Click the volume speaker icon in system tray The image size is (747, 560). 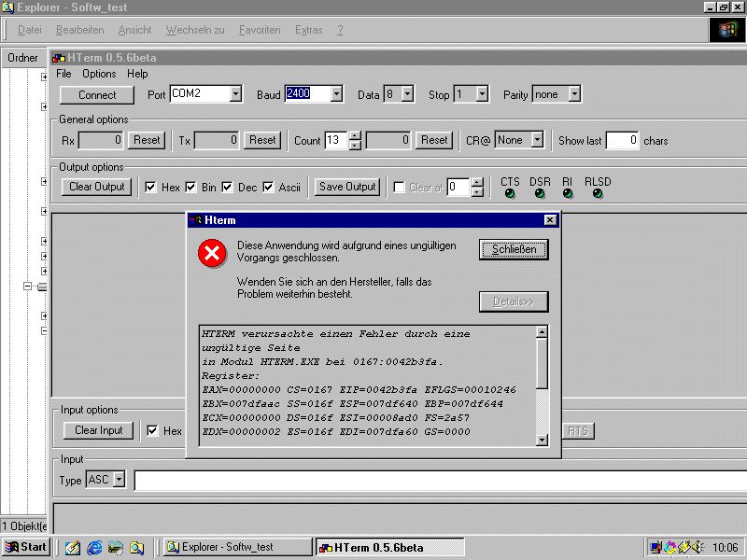(x=697, y=548)
